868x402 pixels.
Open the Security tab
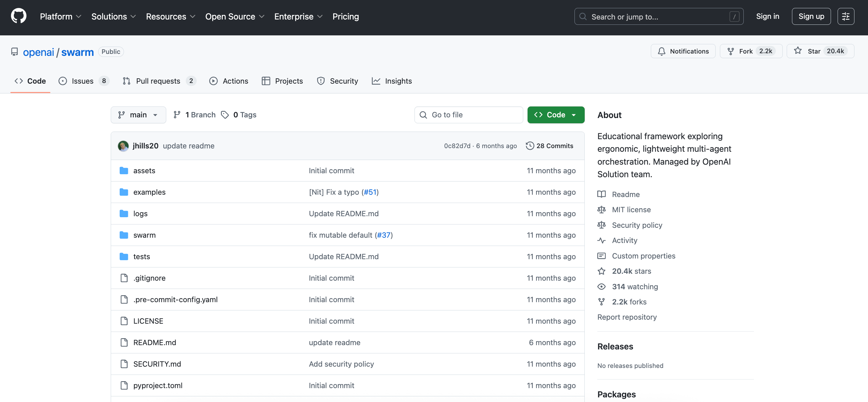337,81
